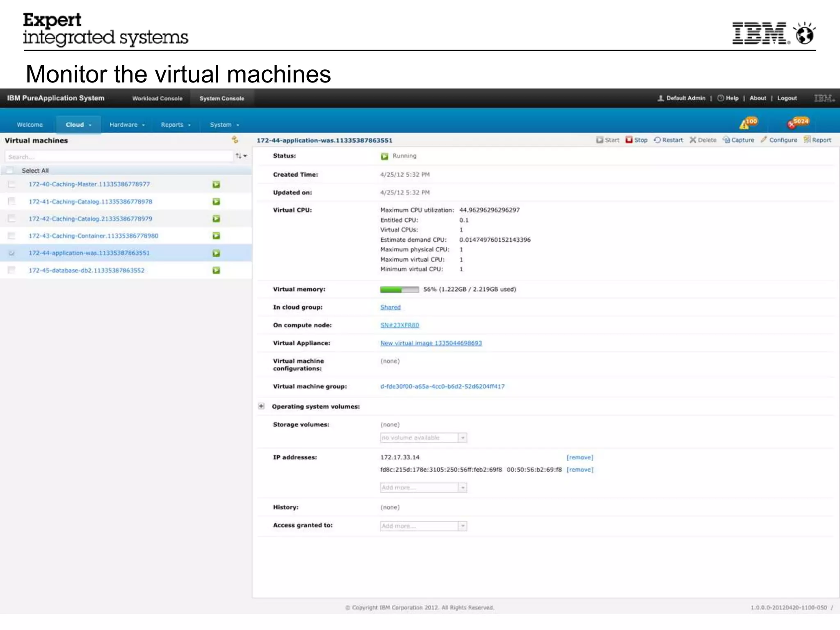840x630 pixels.
Task: Click the refresh icon in Virtual machines panel
Action: click(235, 140)
